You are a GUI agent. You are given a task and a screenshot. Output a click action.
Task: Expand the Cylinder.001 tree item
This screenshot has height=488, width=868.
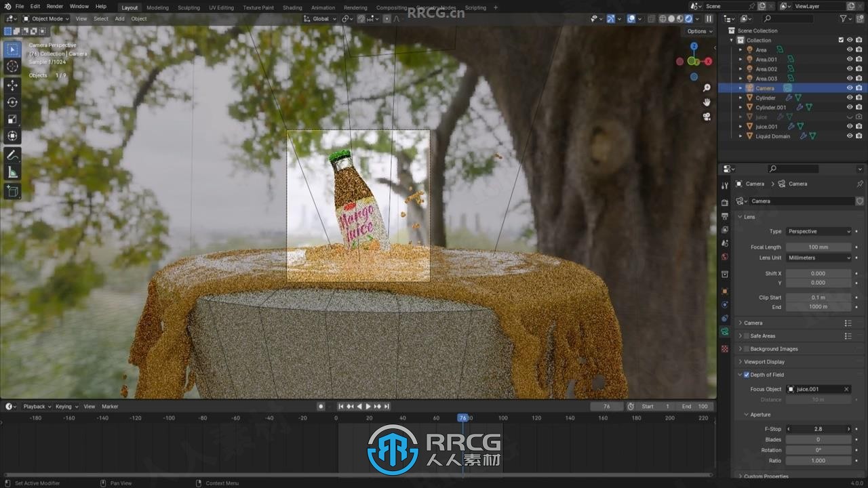click(x=741, y=107)
